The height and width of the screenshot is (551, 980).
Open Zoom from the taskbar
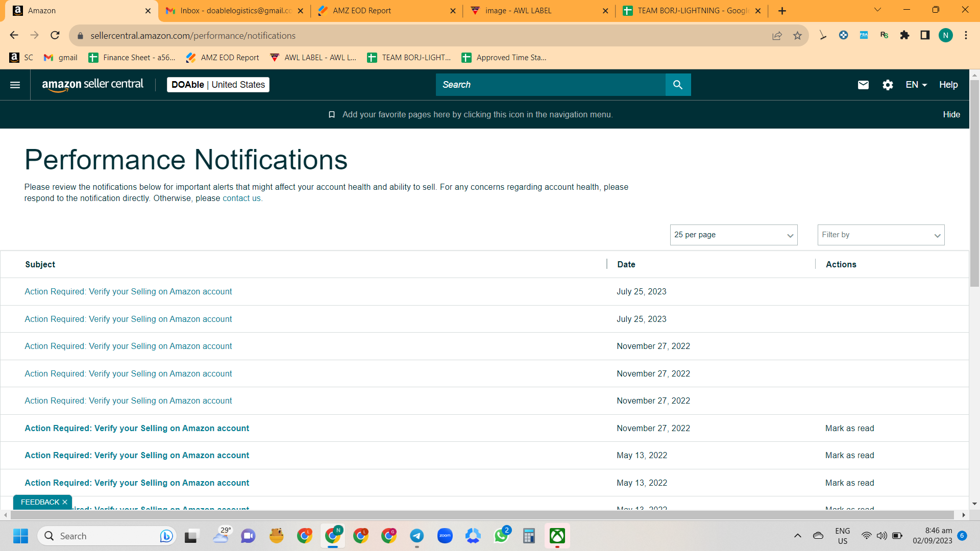coord(445,536)
